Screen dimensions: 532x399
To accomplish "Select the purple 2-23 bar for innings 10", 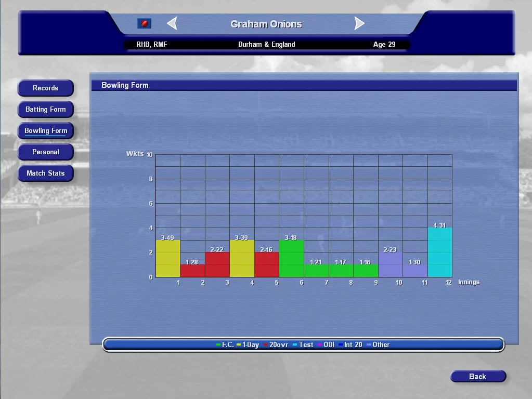I will coord(391,265).
